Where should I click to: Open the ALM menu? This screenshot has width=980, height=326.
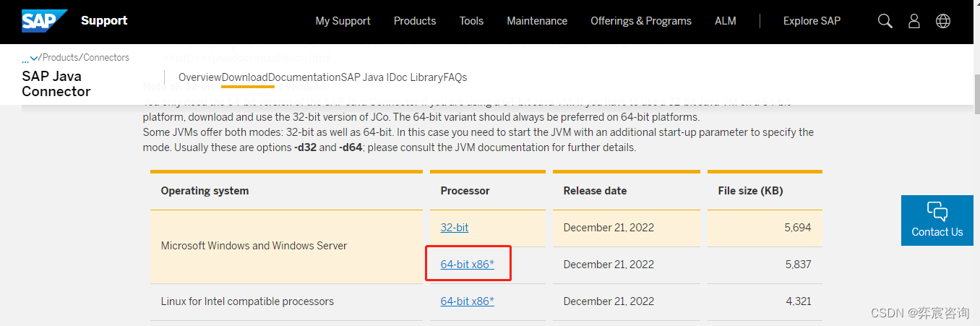[726, 21]
